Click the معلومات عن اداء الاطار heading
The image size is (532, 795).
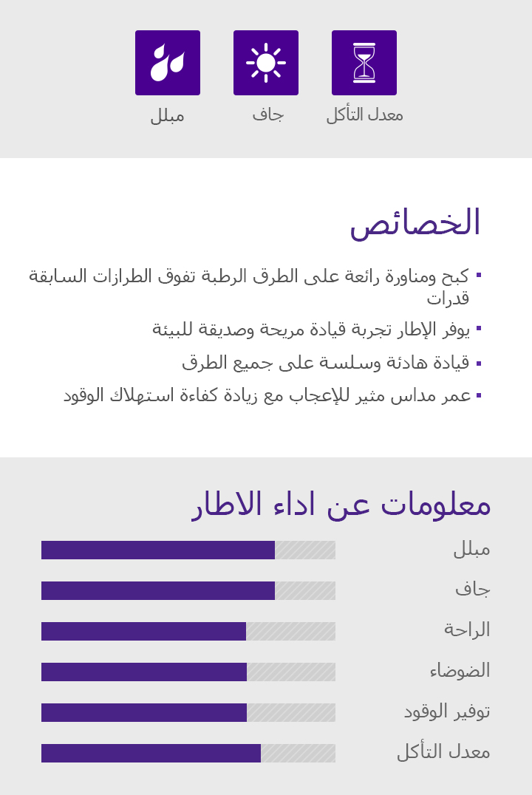coord(342,505)
